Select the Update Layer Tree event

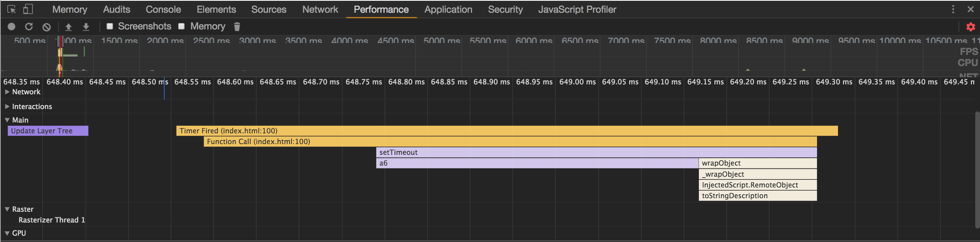[x=48, y=131]
